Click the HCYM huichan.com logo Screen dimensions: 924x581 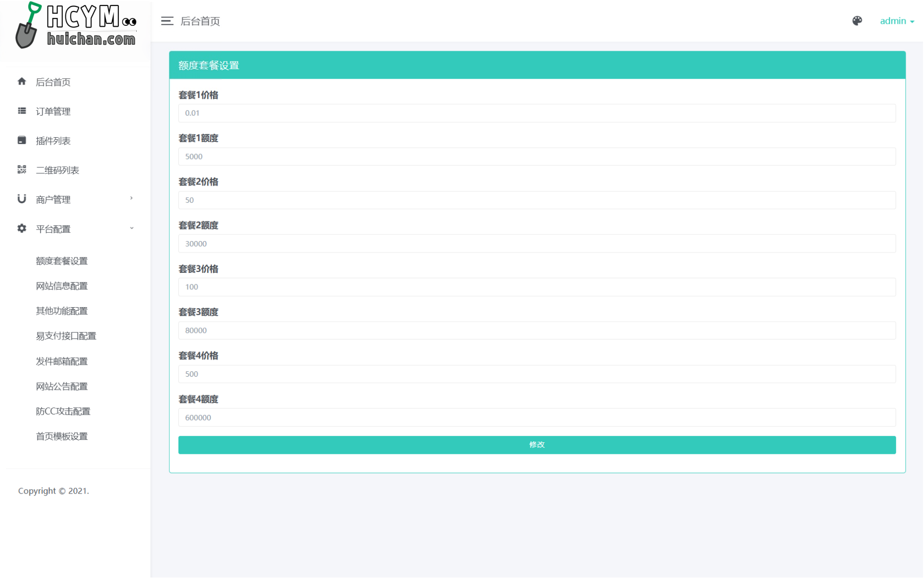click(x=76, y=26)
